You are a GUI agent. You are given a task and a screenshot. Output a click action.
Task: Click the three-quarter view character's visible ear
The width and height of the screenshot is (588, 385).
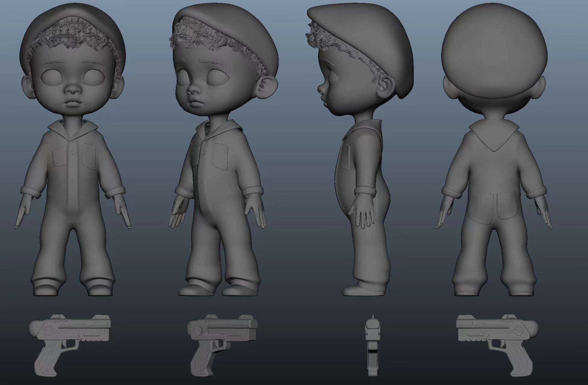pos(267,88)
